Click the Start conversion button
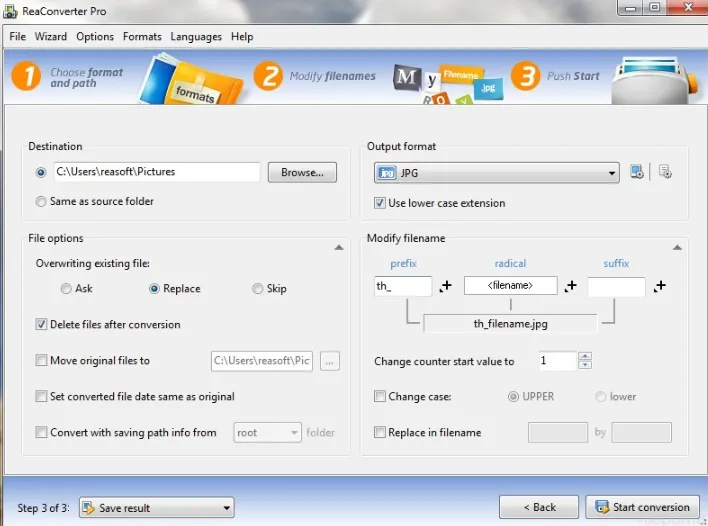 click(643, 507)
